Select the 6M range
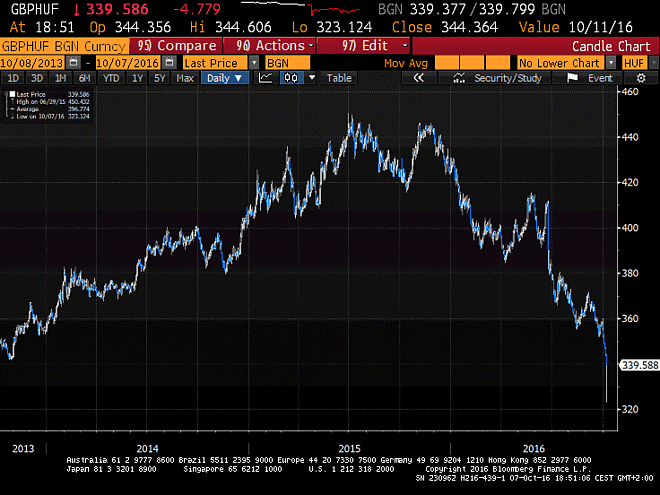This screenshot has width=660, height=495. tap(85, 78)
